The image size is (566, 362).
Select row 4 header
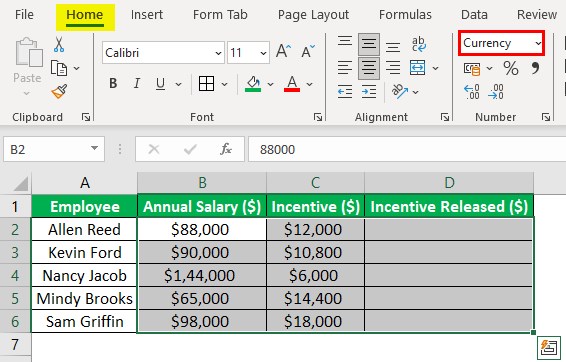click(x=15, y=276)
